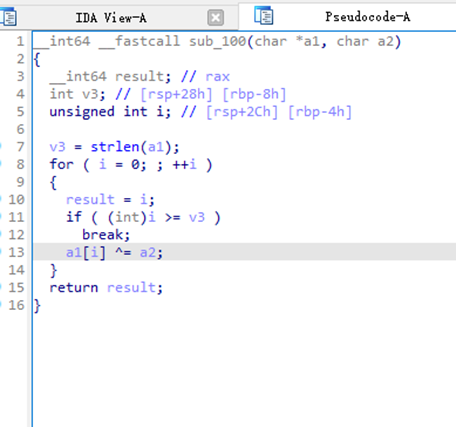Click the rax comment on line 3
Viewport: 456px width, 427px height.
[x=217, y=77]
